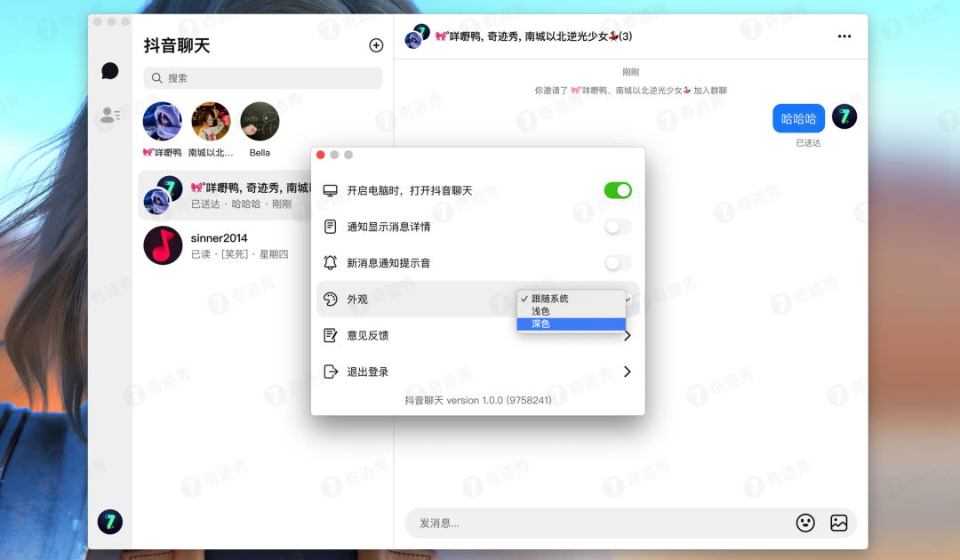
Task: Click the 哈哈哈 message bubble
Action: (798, 118)
